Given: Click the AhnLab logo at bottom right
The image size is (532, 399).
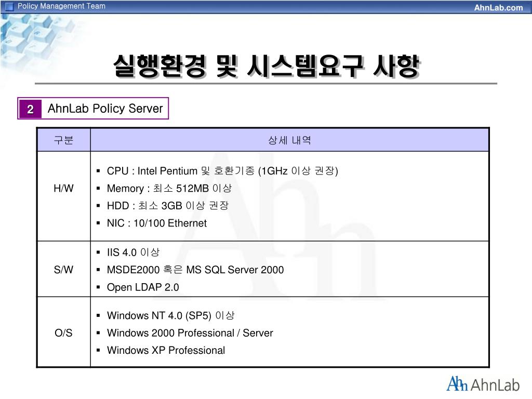Looking at the screenshot, I should pos(483,384).
